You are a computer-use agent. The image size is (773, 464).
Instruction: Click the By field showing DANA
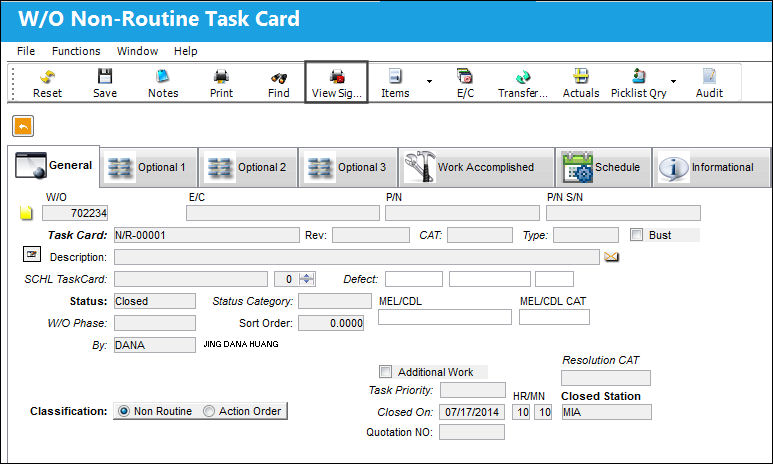155,345
